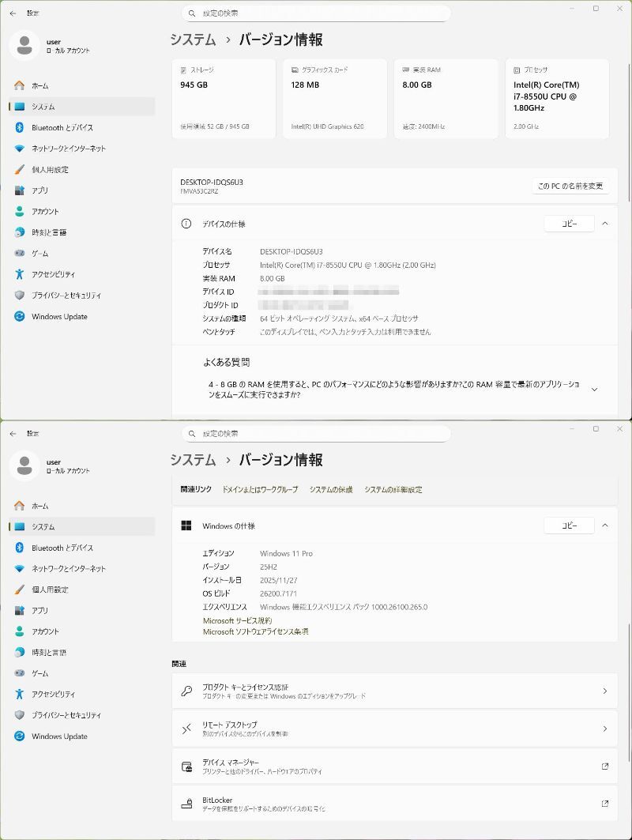632x840 pixels.
Task: Click network Wi-Fi icon in top window sidebar
Action: point(19,149)
